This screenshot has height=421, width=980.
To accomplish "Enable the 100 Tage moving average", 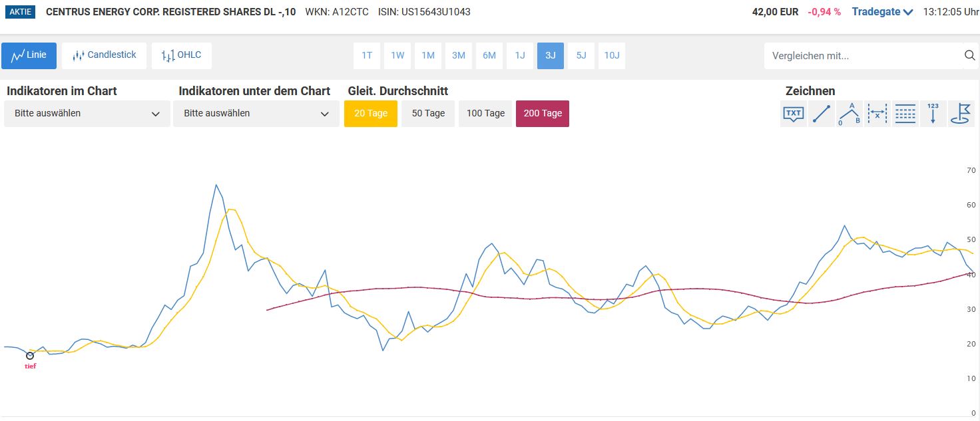I will [485, 114].
